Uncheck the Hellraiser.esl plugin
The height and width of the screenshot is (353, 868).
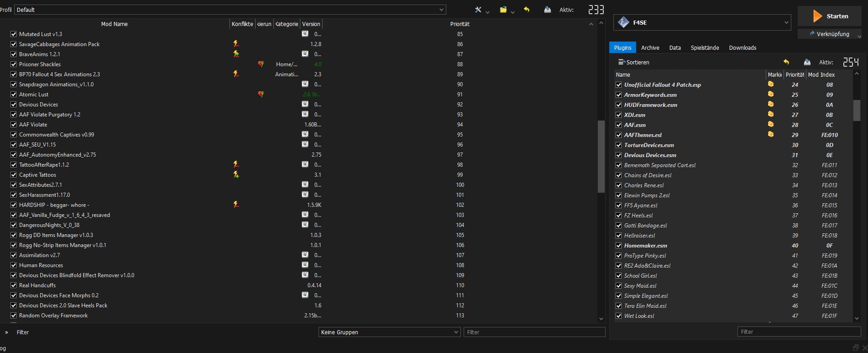tap(619, 235)
